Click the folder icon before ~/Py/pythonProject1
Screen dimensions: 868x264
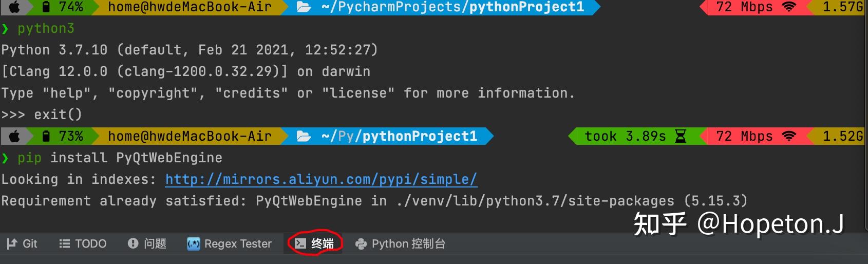point(304,136)
